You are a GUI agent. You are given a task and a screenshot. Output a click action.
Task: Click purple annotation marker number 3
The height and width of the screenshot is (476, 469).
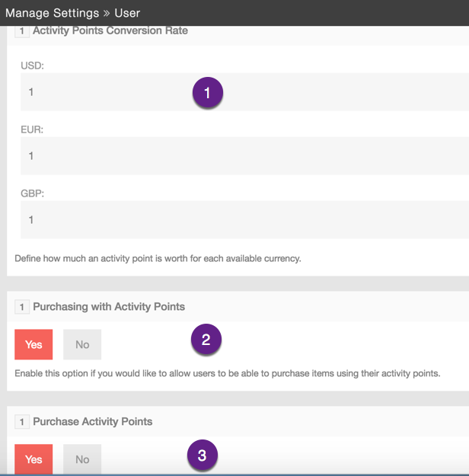(202, 455)
